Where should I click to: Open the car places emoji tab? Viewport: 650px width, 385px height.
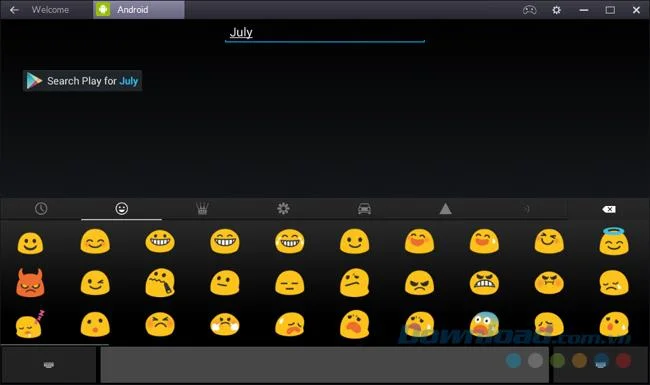pos(364,208)
